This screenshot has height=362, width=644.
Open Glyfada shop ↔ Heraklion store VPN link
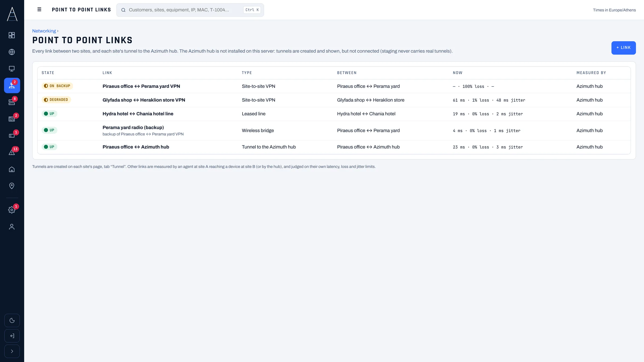144,100
